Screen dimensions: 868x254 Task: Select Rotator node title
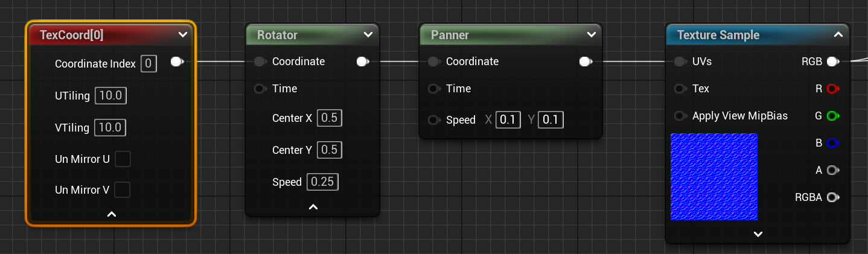[x=277, y=35]
